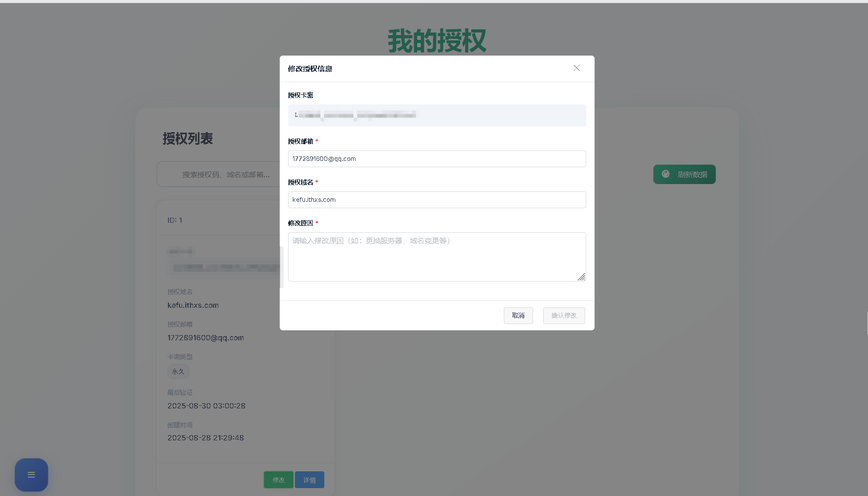Focus the 授权邮箱 email input field
The image size is (868, 496).
point(437,159)
